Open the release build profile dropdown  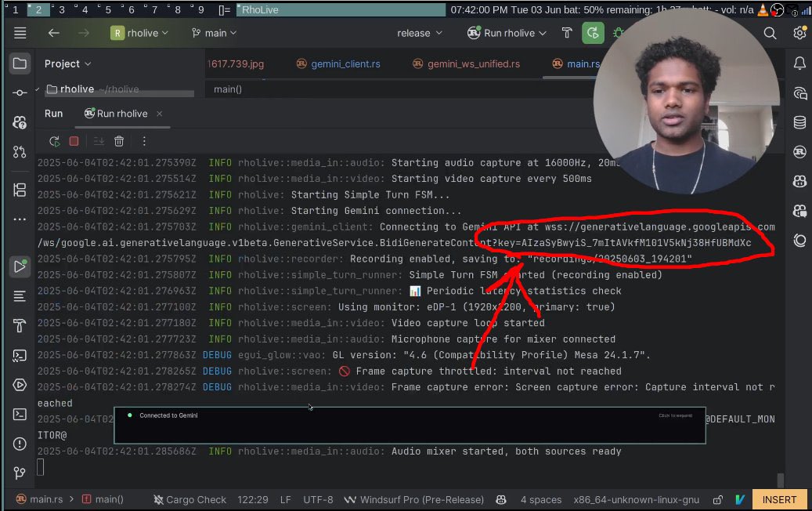(420, 33)
